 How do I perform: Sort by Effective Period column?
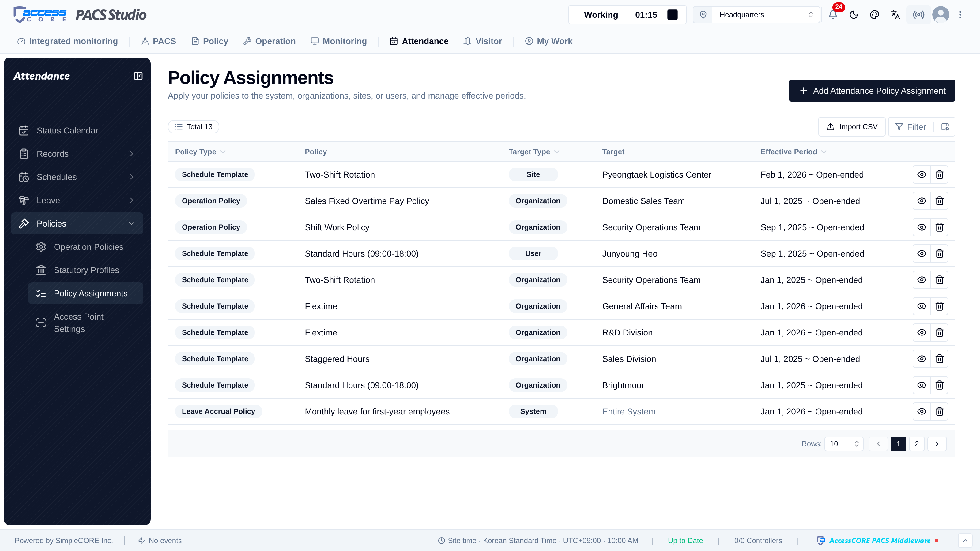pyautogui.click(x=793, y=152)
